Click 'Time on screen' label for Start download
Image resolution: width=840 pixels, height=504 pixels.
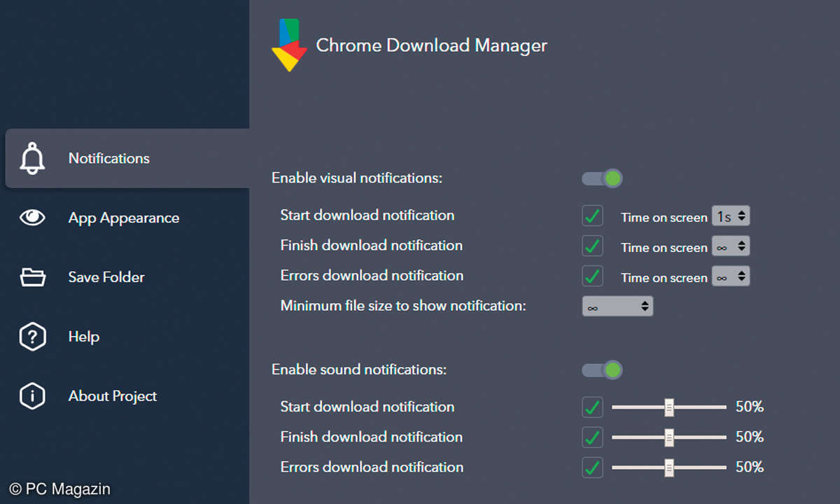point(664,218)
